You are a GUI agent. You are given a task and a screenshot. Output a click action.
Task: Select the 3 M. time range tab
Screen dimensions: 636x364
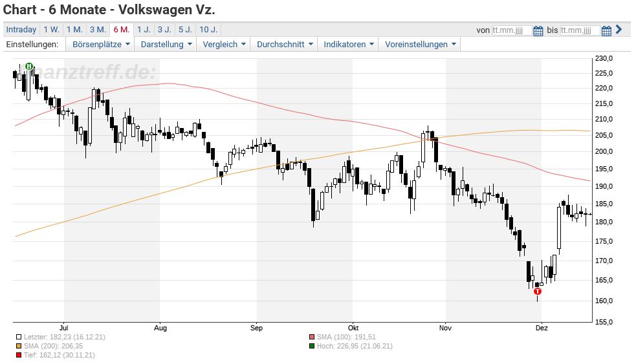tap(98, 30)
